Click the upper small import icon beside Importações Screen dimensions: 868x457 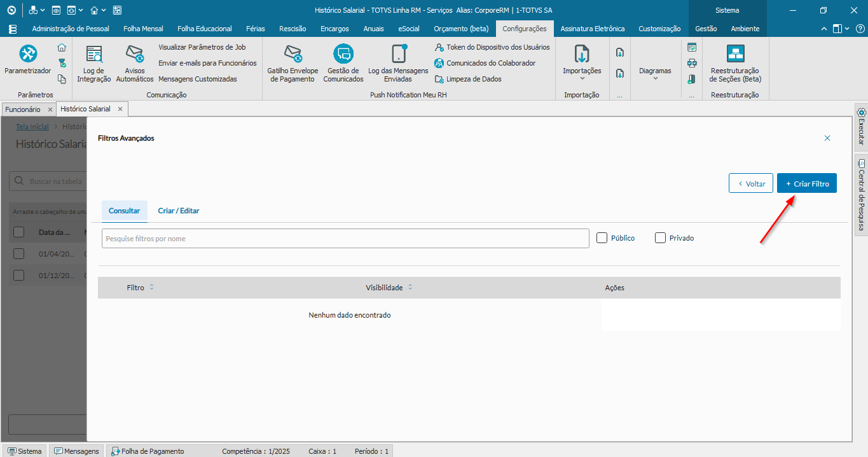point(620,52)
